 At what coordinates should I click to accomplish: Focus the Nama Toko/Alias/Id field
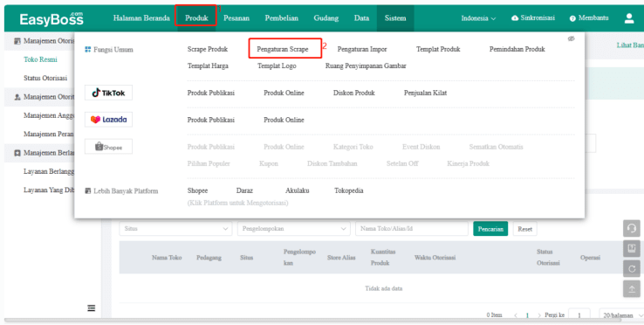(412, 229)
